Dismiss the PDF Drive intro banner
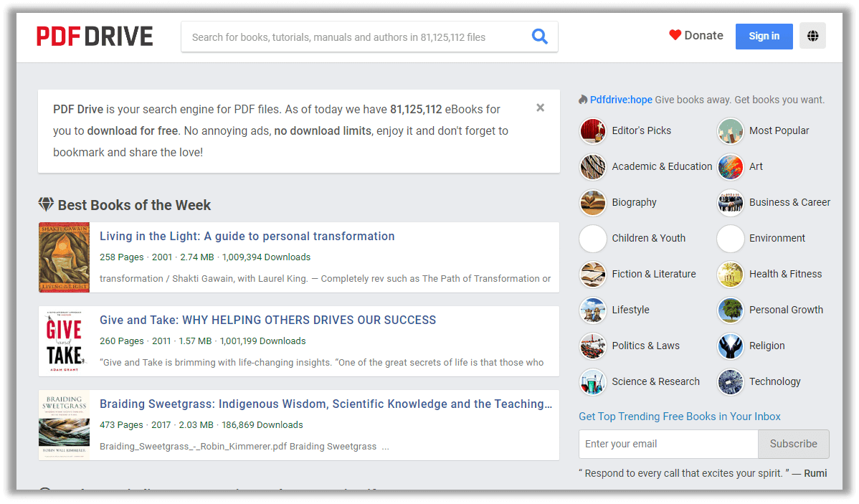The height and width of the screenshot is (504, 859). click(540, 108)
